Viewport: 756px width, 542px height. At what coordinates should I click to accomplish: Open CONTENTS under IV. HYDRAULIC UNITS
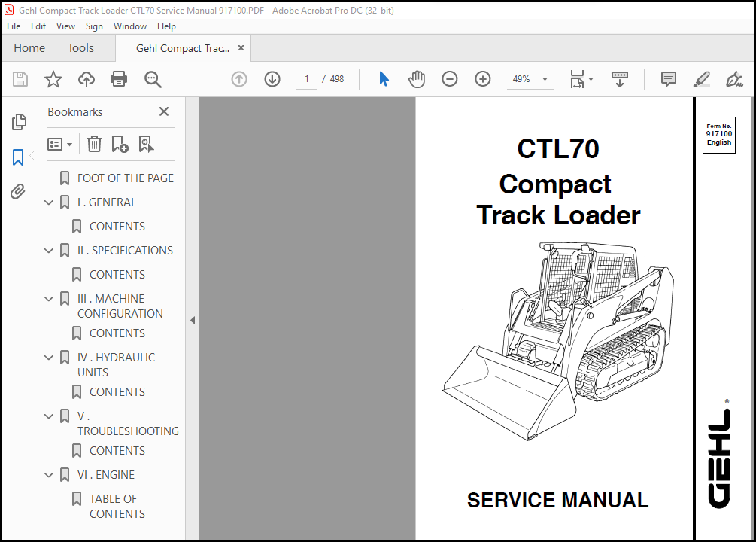[x=117, y=392]
